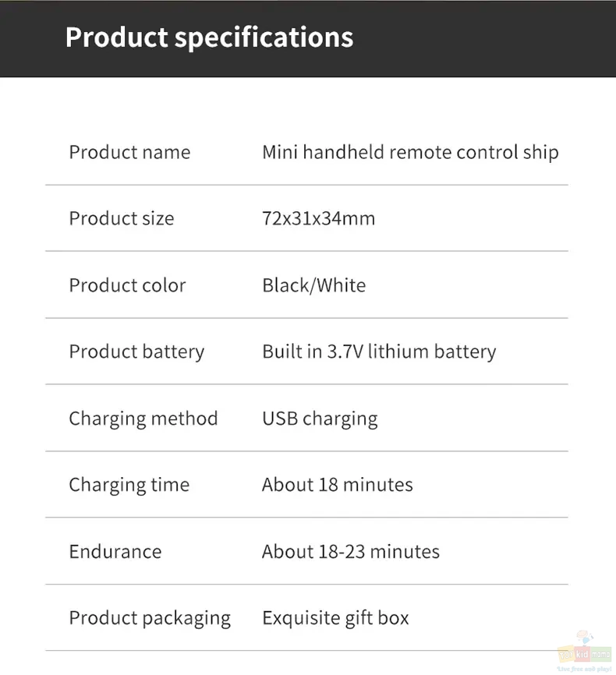Select the Product name label
Viewport: 616px width, 675px height.
(129, 153)
